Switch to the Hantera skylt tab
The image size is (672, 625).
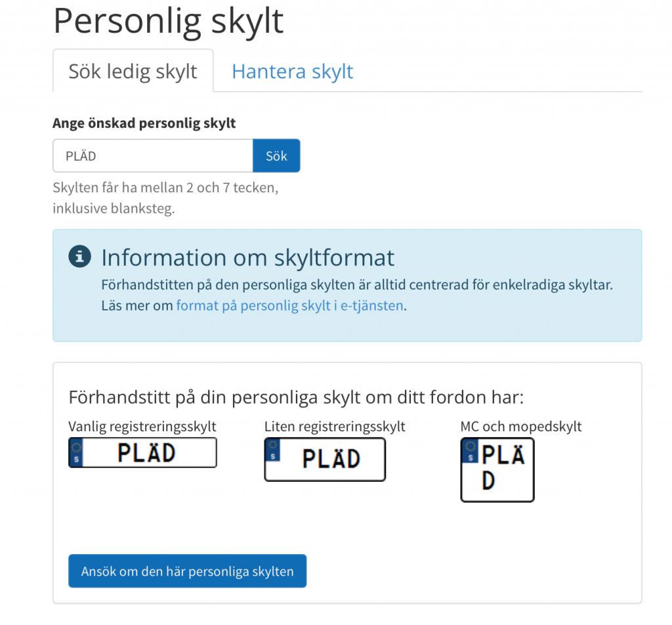(292, 71)
